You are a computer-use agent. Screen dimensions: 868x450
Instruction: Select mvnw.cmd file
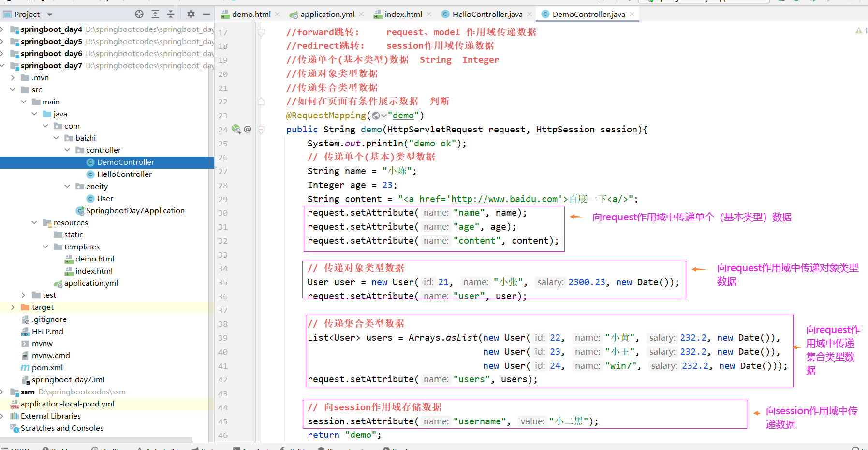pos(51,356)
